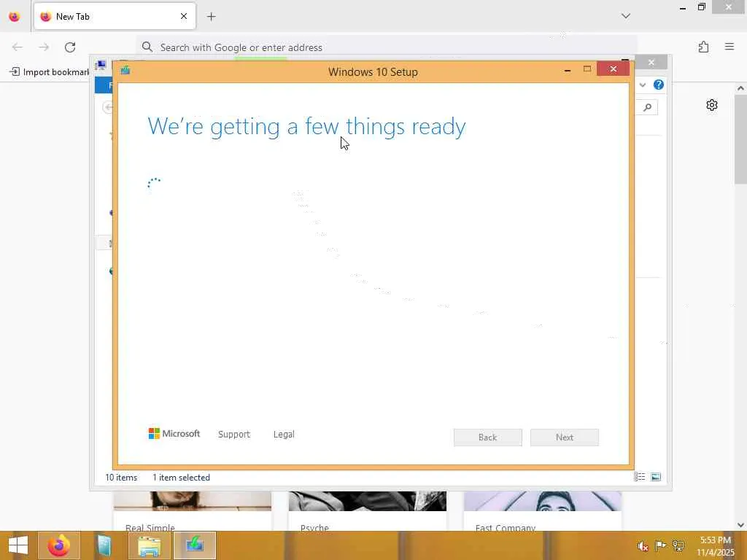Open the Action Center flag tray icon

[x=660, y=546]
